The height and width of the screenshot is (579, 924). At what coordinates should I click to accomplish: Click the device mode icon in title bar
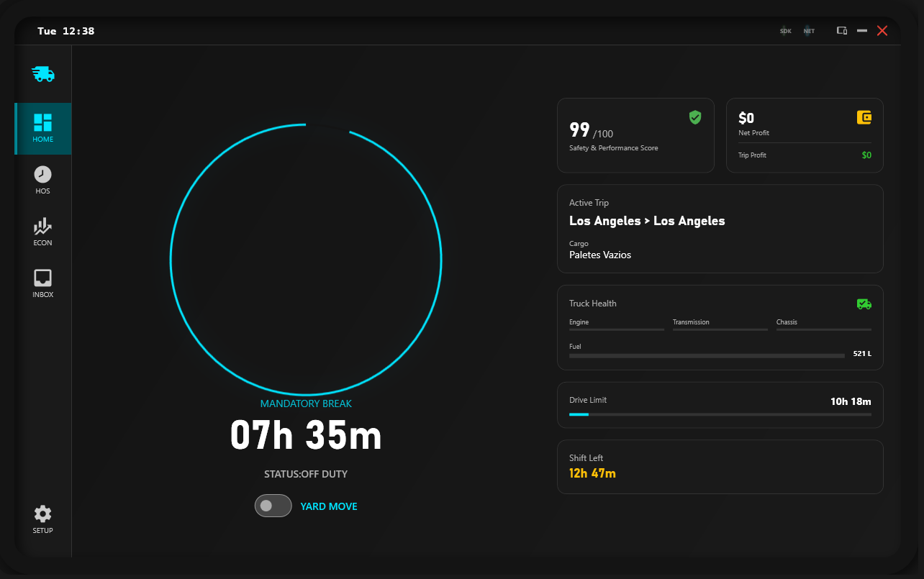pos(841,31)
